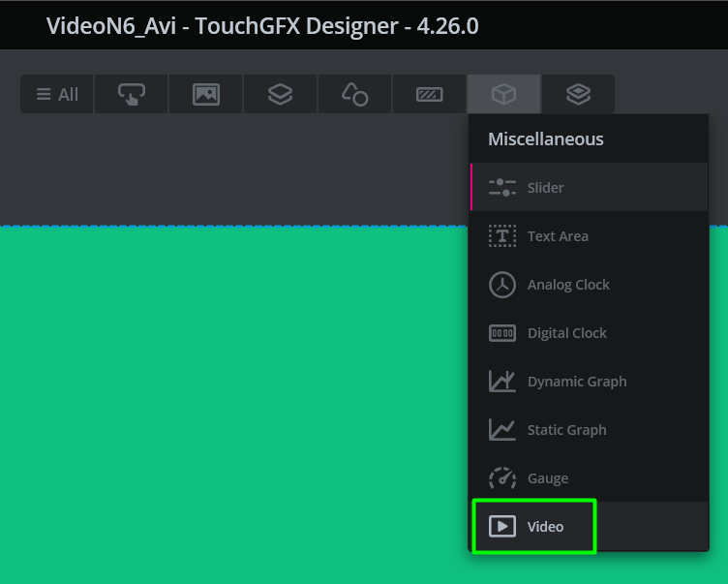Screen dimensions: 728x584
Task: Open the Buttons widget category (finger-tap icon)
Action: coord(132,94)
